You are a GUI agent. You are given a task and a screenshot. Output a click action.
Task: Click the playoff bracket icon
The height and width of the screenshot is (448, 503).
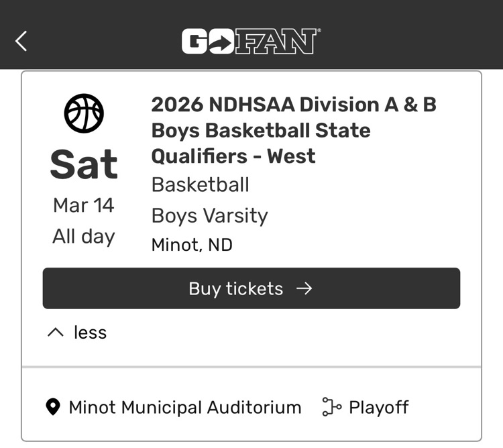(x=331, y=407)
